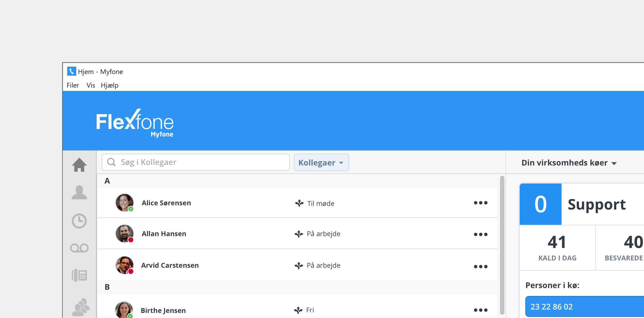Click the Support queue counter tile
The height and width of the screenshot is (318, 644).
click(540, 204)
